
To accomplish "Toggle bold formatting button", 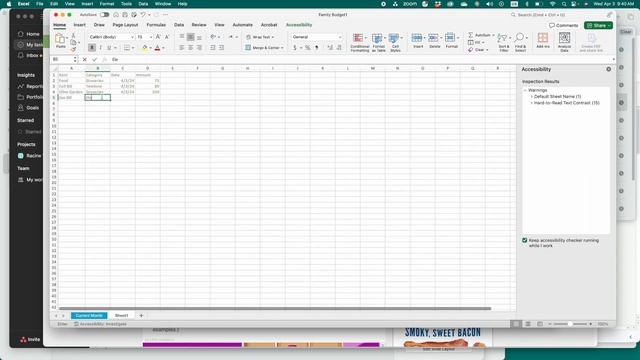I will (x=92, y=48).
